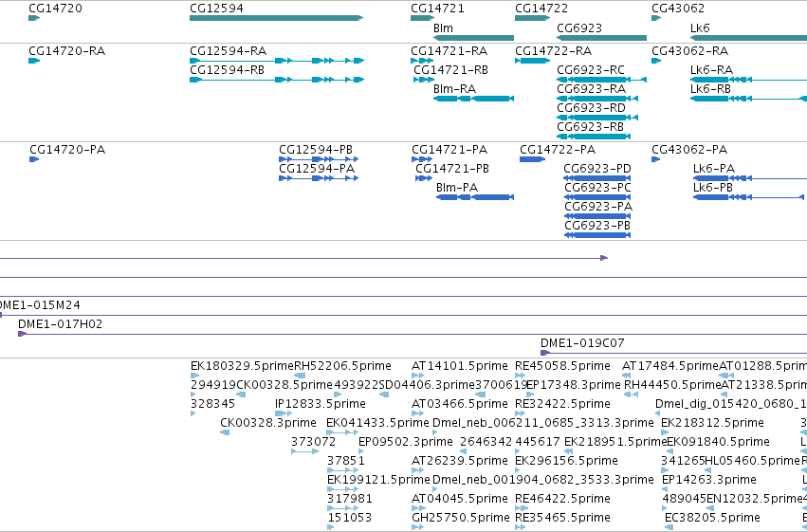The image size is (807, 532).
Task: Click the CG14720-RA transcript label
Action: [x=67, y=51]
